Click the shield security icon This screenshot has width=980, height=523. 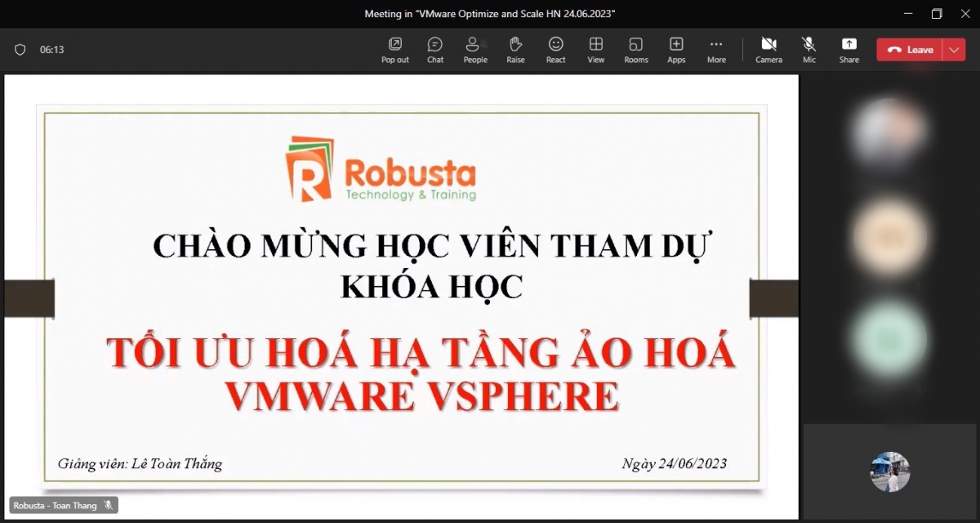(20, 50)
